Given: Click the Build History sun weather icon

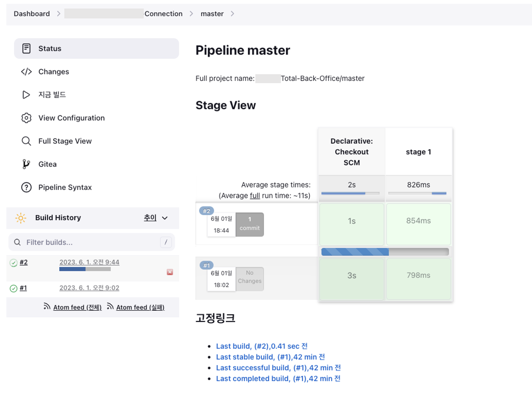Looking at the screenshot, I should click(x=21, y=218).
